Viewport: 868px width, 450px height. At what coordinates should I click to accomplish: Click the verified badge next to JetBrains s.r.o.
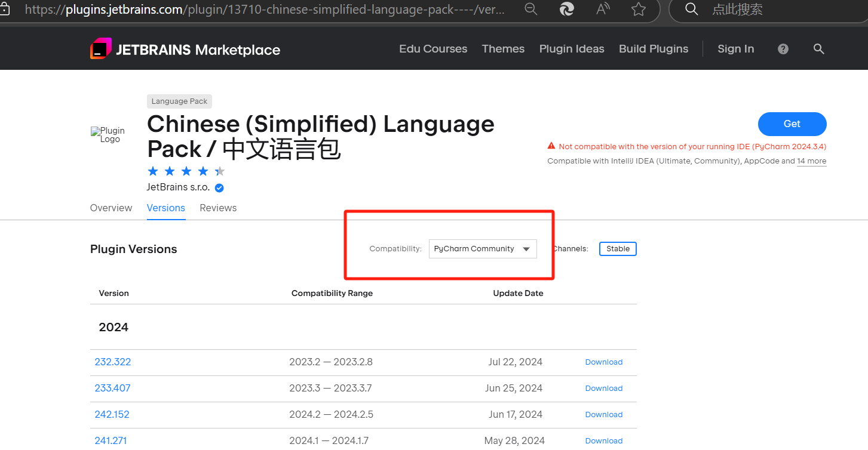point(219,187)
